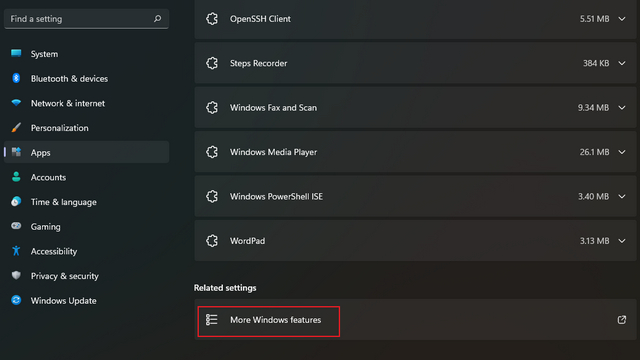
Task: Click the Windows Fax and Scan label
Action: (x=273, y=108)
